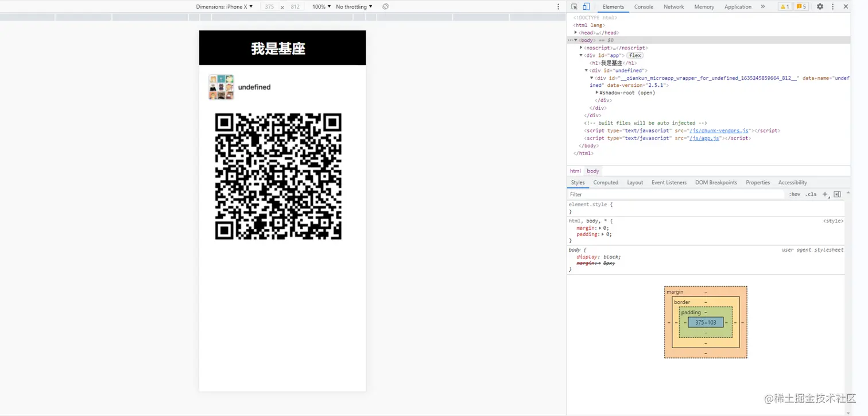The width and height of the screenshot is (868, 416).
Task: Click the device width field showing 375
Action: coord(269,7)
